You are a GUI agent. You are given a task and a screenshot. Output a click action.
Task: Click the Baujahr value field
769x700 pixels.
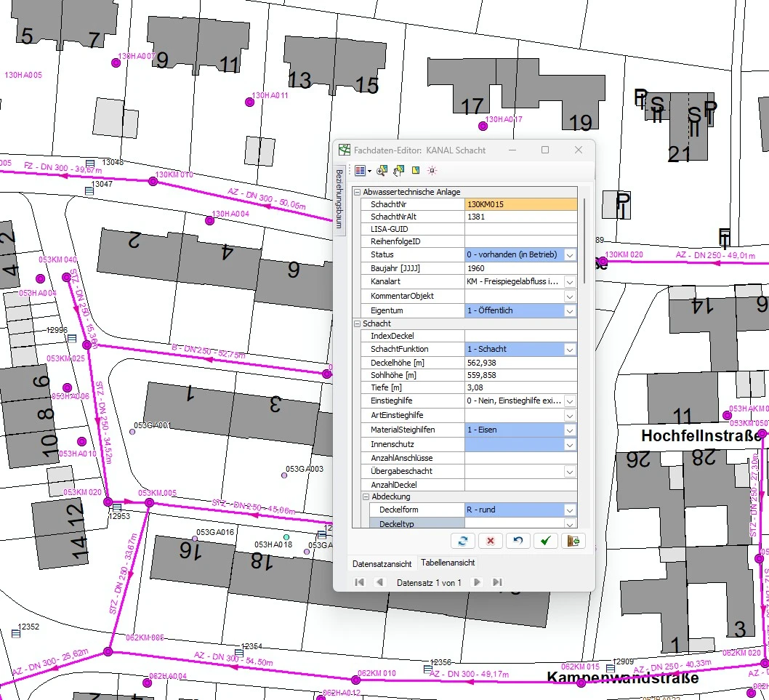pyautogui.click(x=520, y=268)
